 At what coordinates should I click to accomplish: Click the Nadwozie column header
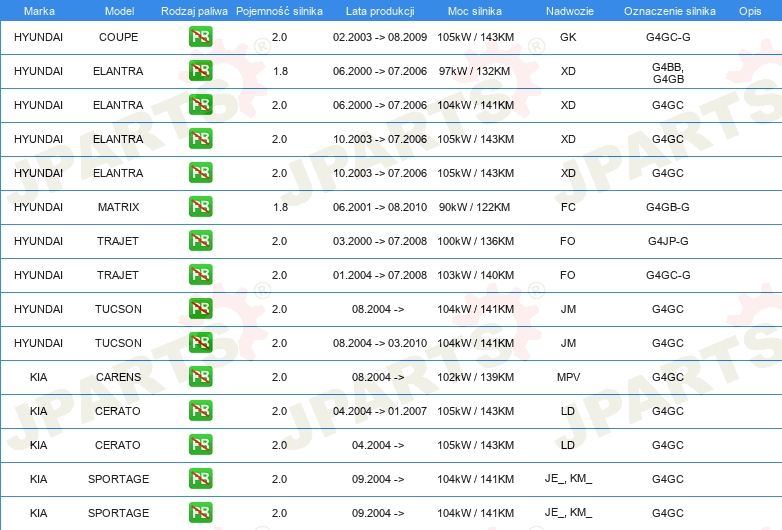click(570, 11)
